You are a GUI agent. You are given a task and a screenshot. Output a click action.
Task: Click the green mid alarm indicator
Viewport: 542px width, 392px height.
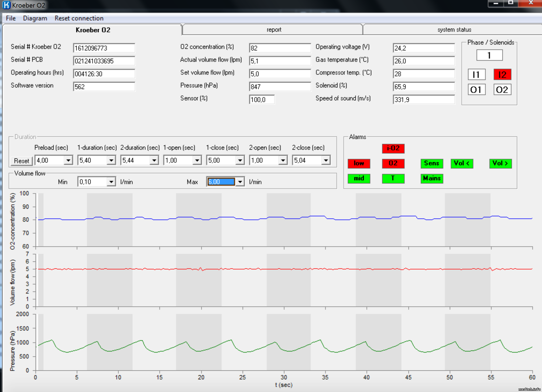click(x=359, y=178)
